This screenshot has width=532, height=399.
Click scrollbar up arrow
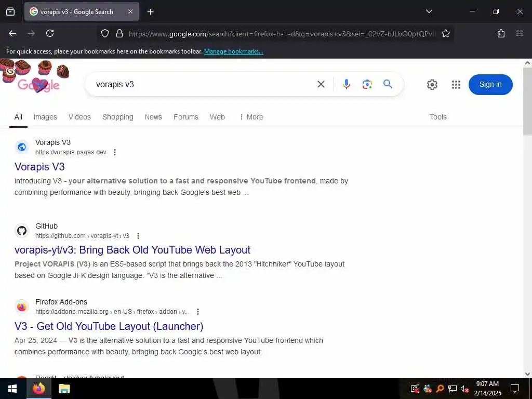click(x=528, y=63)
